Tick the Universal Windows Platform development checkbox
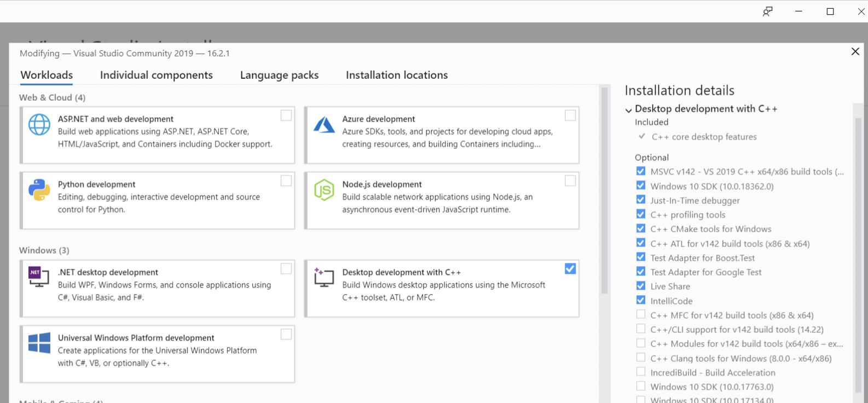The image size is (868, 403). [286, 335]
